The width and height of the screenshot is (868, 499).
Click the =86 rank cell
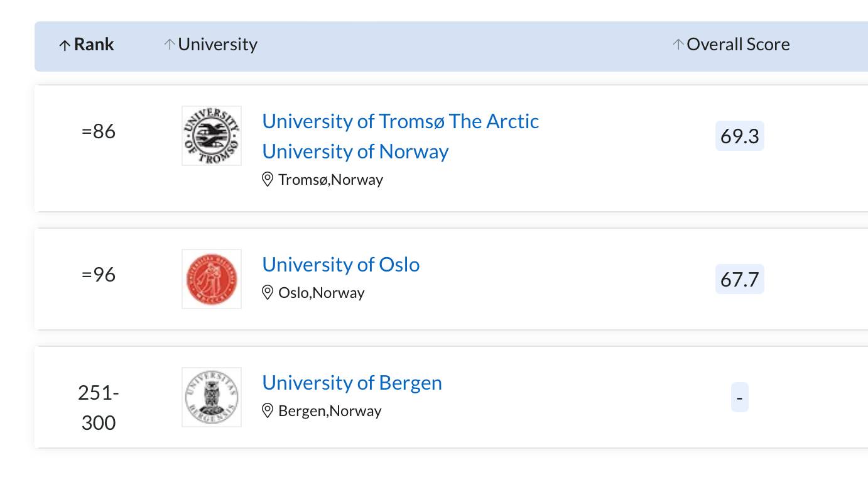point(99,132)
